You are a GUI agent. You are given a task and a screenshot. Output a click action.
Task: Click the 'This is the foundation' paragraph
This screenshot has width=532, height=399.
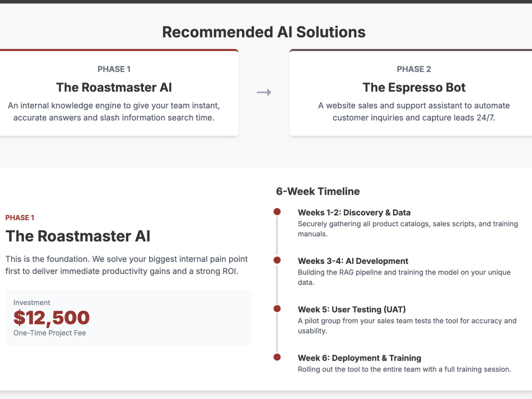(127, 265)
